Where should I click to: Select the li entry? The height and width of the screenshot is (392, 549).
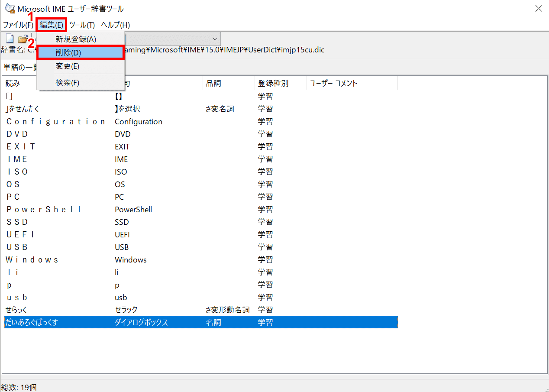pyautogui.click(x=201, y=272)
